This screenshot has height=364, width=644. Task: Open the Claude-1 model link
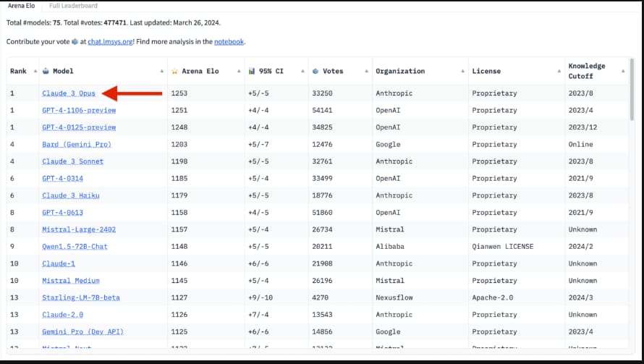[x=59, y=263]
